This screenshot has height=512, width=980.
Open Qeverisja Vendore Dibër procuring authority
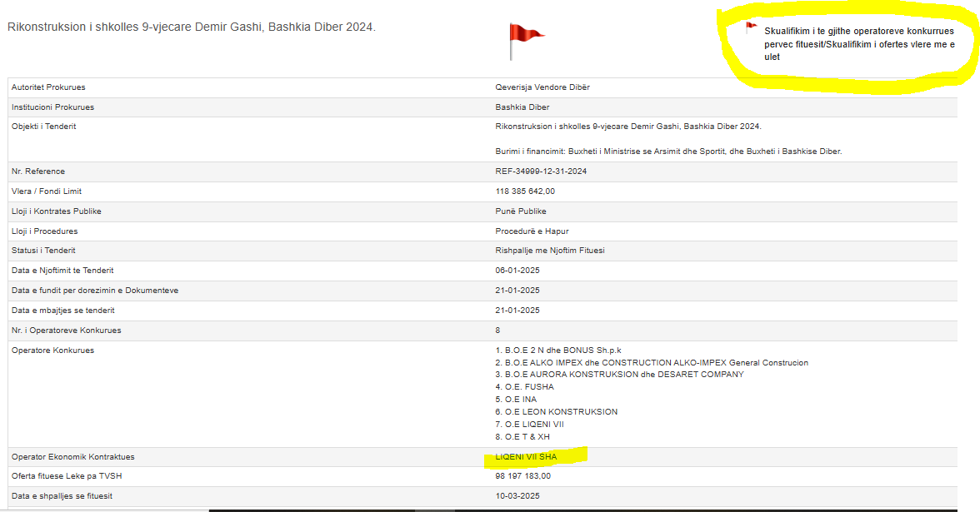pos(542,87)
